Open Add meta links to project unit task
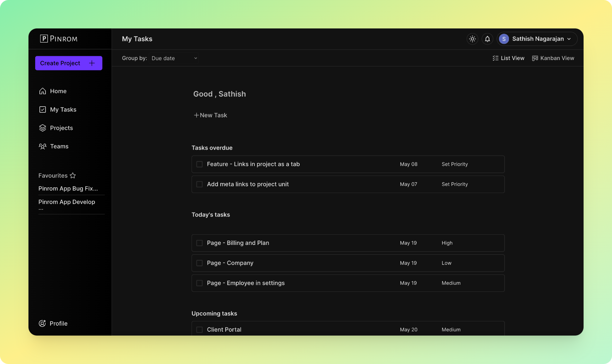Viewport: 612px width, 364px height. pos(248,184)
